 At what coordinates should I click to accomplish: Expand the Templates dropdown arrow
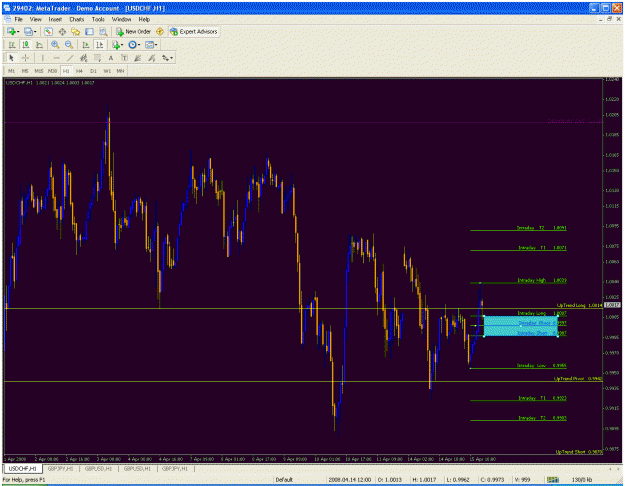(x=156, y=45)
